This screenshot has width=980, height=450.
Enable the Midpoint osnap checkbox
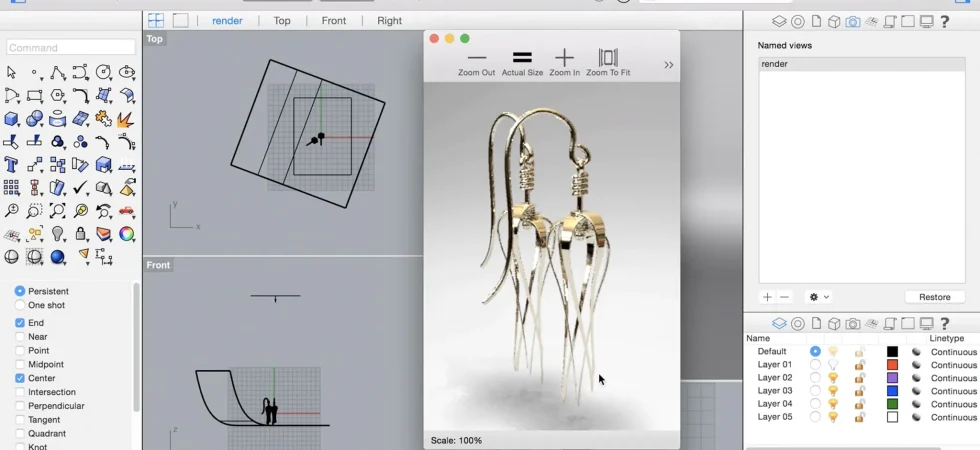point(20,364)
